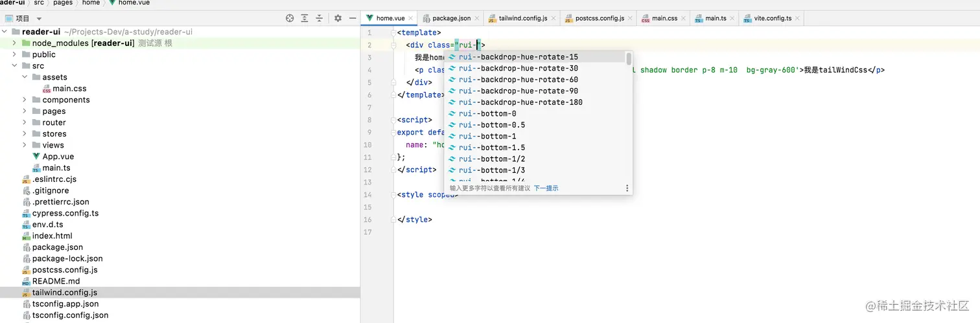Collapse the reader-ui project root
The image size is (980, 323).
pyautogui.click(x=5, y=32)
